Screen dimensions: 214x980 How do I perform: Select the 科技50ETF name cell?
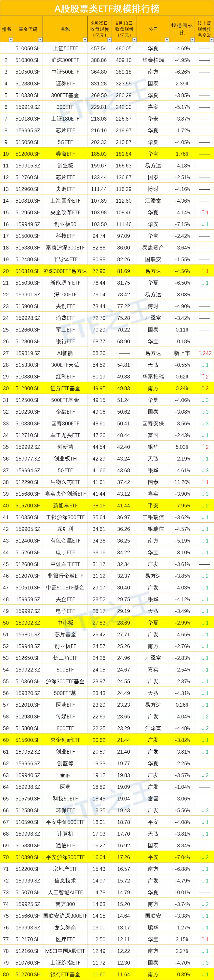[65, 799]
